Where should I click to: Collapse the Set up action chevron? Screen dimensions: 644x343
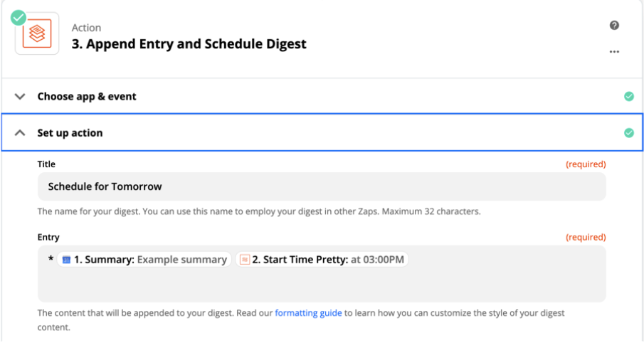[21, 133]
